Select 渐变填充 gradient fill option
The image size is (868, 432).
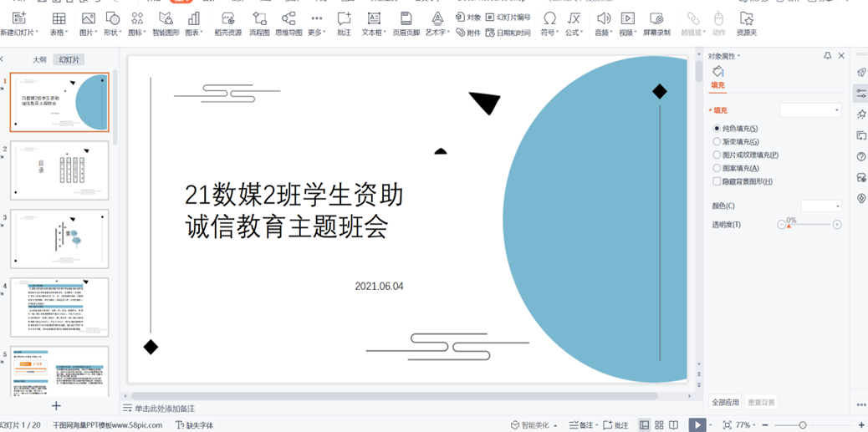pos(717,142)
